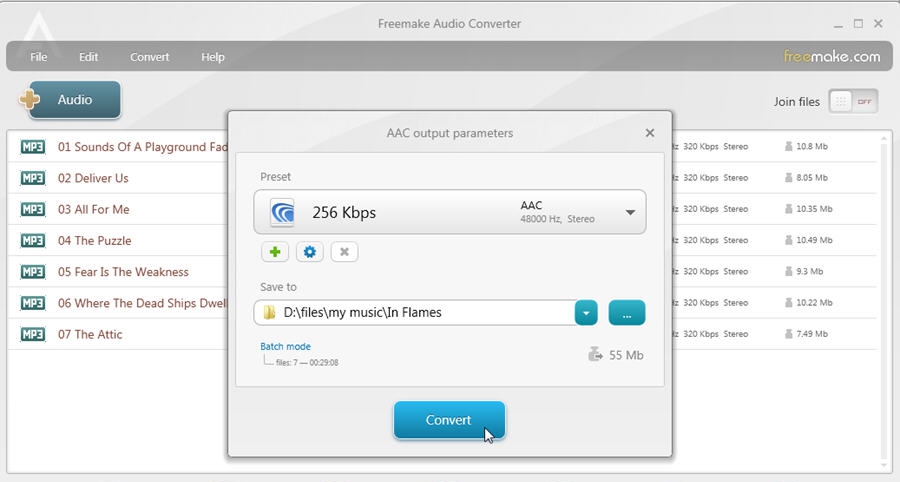Open the Edit menu
The width and height of the screenshot is (900, 482).
click(x=88, y=57)
